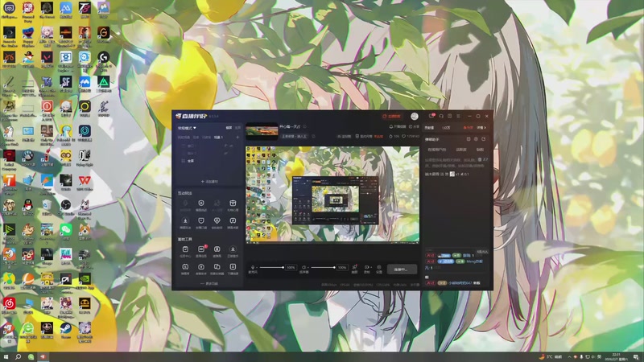
Task: Open the shield honor item above the preview
Action: [x=369, y=136]
